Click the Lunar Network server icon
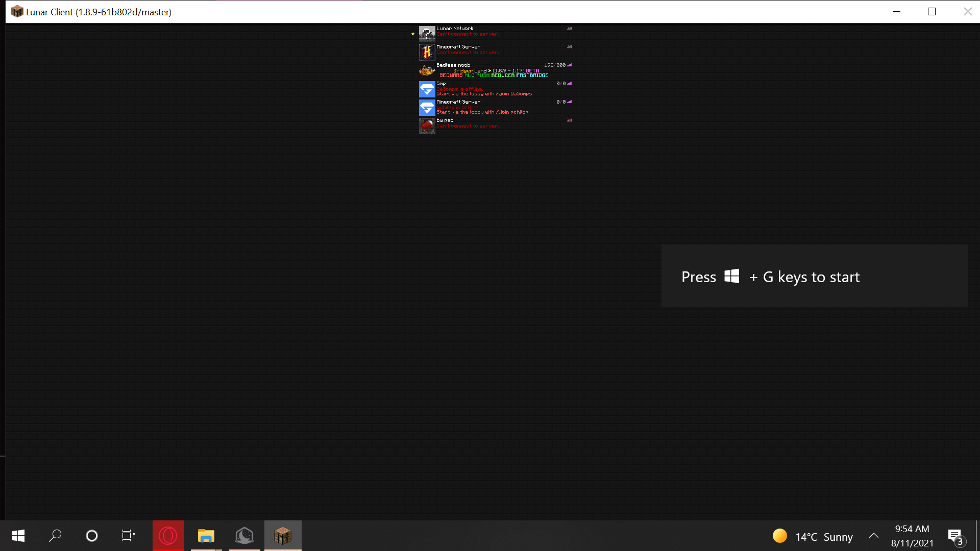 click(427, 34)
